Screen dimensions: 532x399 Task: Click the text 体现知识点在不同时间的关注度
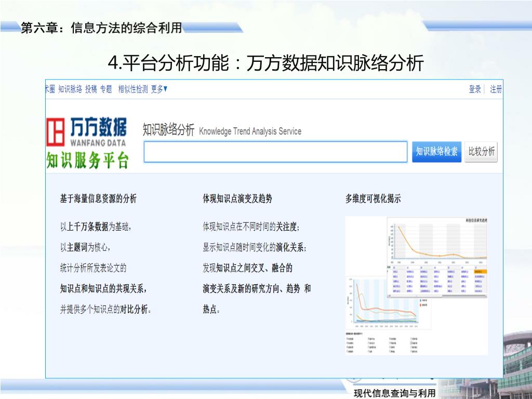tap(251, 227)
